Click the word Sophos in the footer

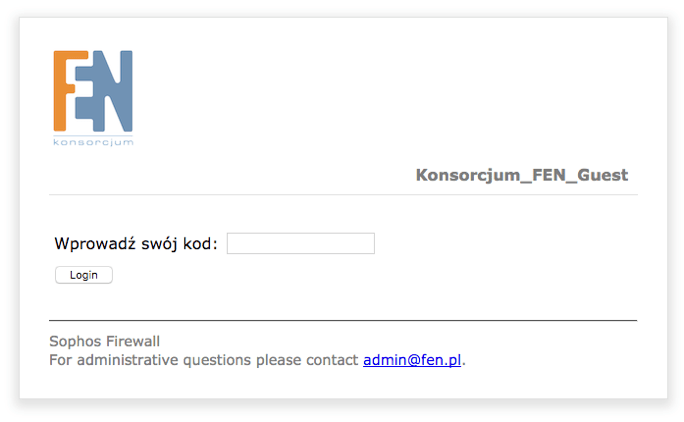click(74, 341)
